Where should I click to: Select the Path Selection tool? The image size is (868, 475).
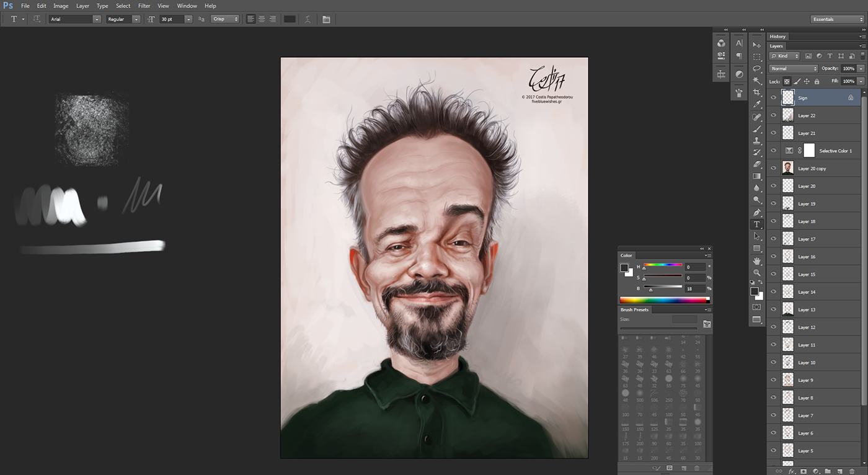[x=756, y=236]
